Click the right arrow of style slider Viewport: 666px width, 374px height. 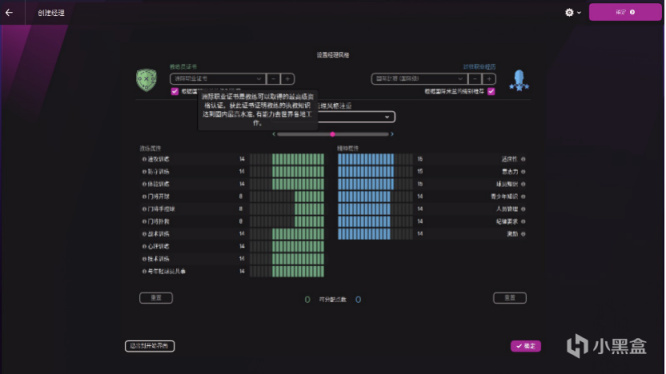[392, 134]
